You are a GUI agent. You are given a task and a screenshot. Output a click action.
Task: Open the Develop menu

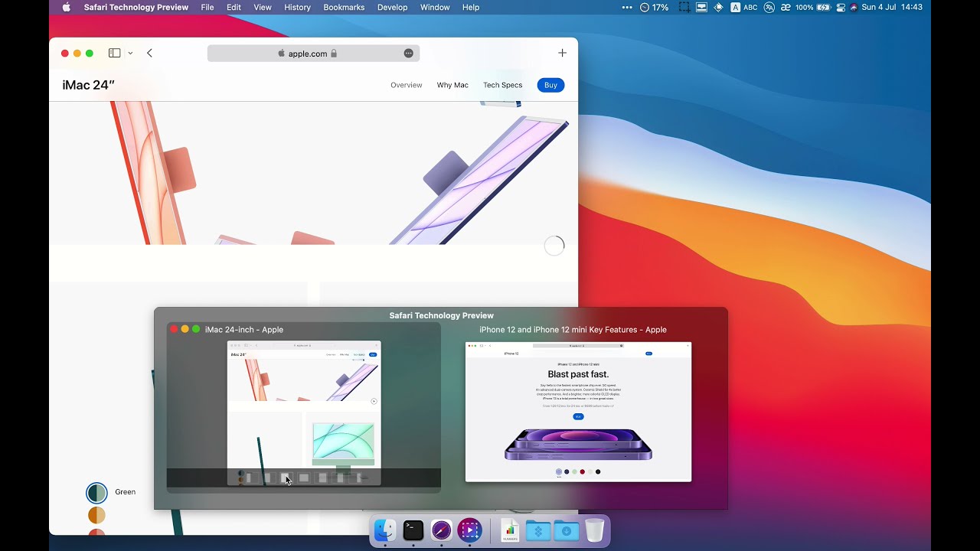coord(393,8)
